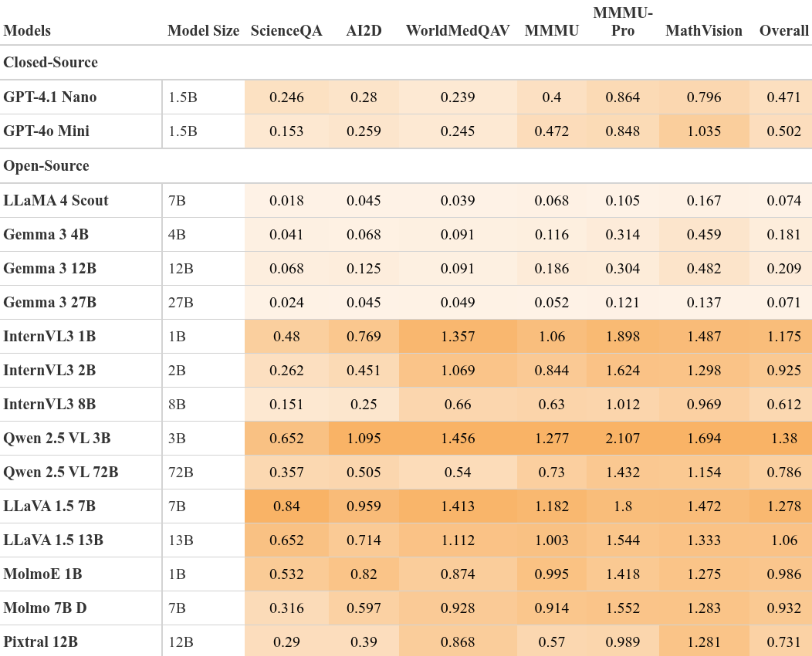Click the Closed-Source group row label

[x=50, y=62]
